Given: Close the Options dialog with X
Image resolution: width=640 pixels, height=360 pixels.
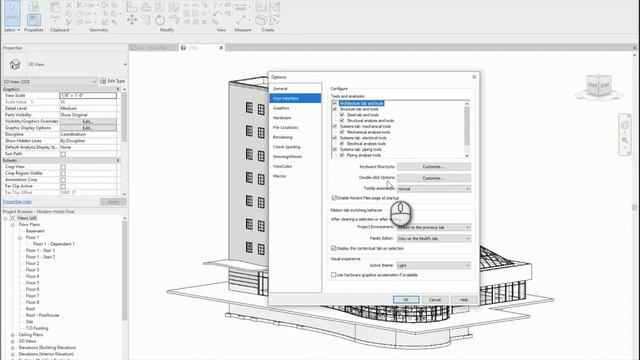Looking at the screenshot, I should (x=474, y=77).
